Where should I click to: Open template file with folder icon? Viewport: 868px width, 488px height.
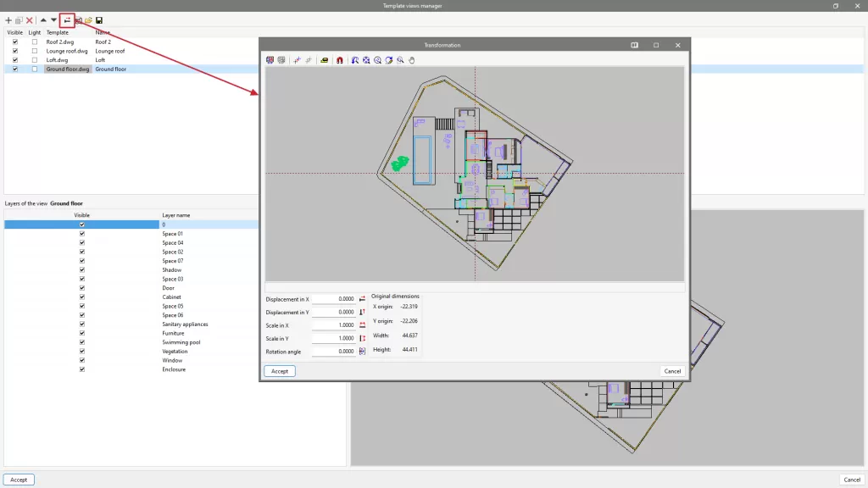click(x=88, y=20)
